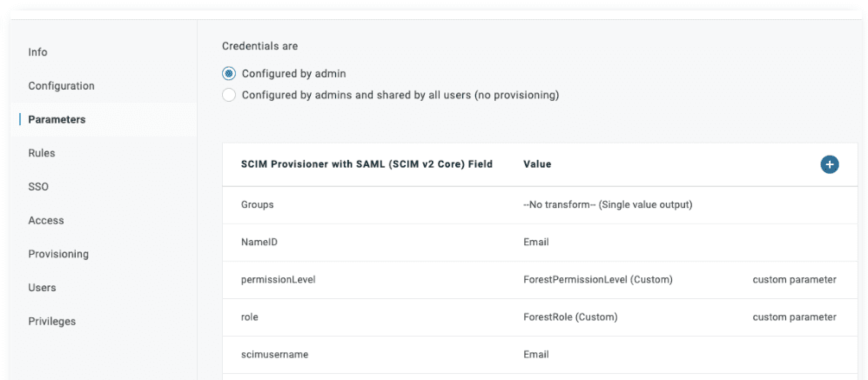Open the Info tab in sidebar
This screenshot has width=868, height=380.
pos(38,52)
